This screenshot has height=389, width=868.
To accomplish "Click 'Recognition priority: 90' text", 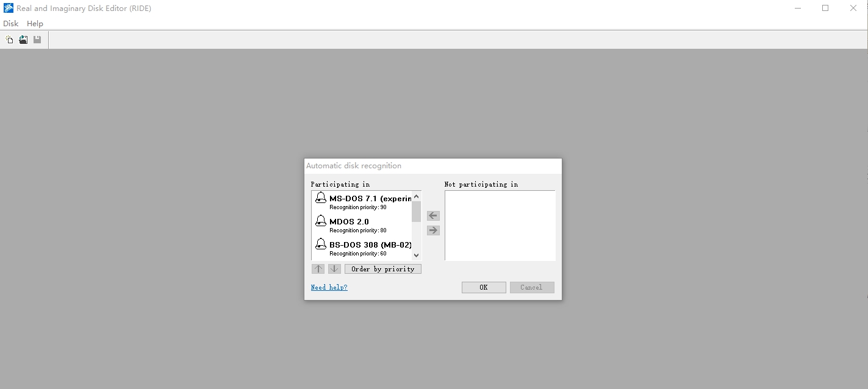I will click(358, 207).
